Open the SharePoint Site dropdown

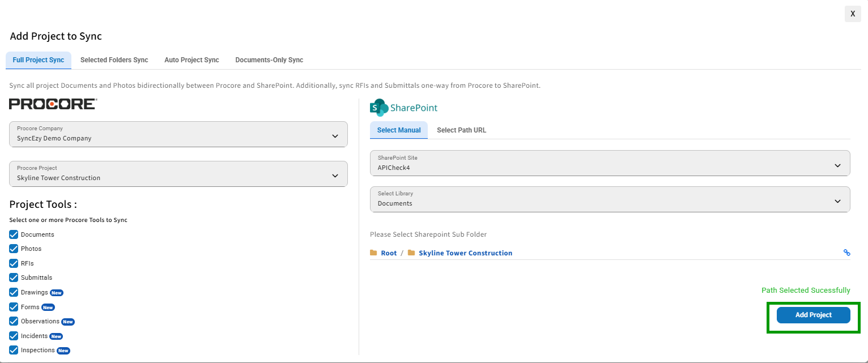click(x=610, y=163)
